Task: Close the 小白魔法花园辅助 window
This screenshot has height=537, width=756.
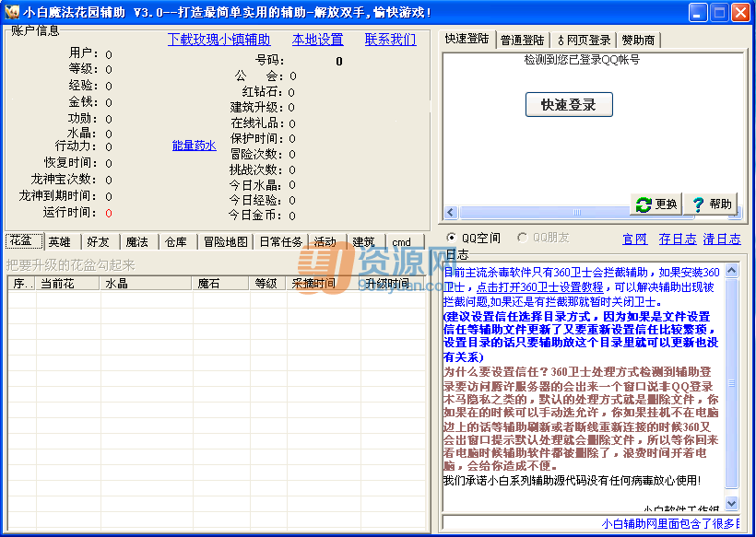Action: [740, 13]
